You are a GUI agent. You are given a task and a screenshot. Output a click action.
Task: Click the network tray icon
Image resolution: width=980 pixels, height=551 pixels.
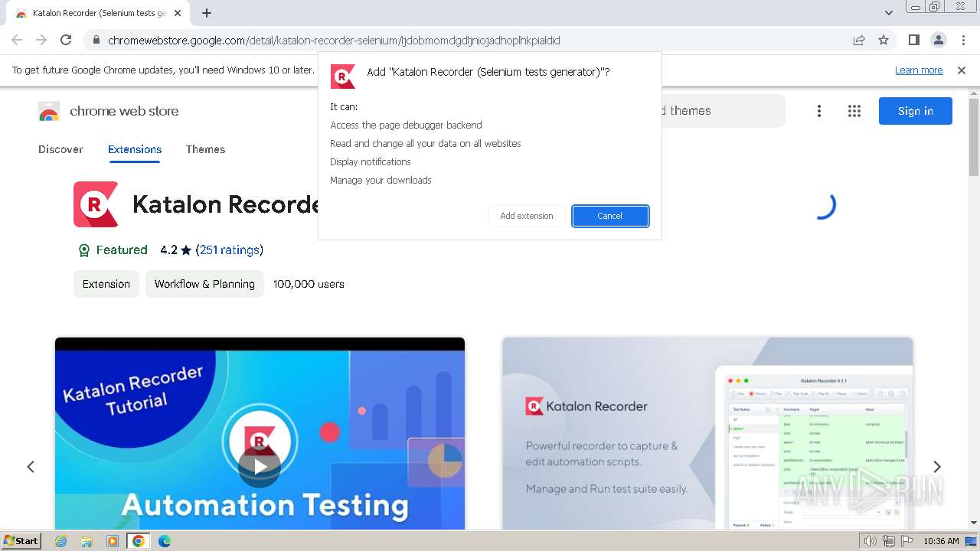[889, 541]
